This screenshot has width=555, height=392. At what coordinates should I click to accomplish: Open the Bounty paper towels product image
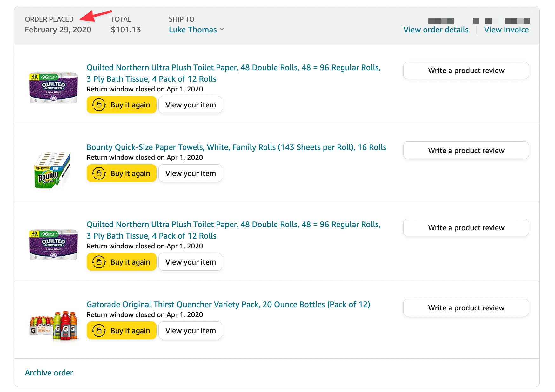[52, 171]
